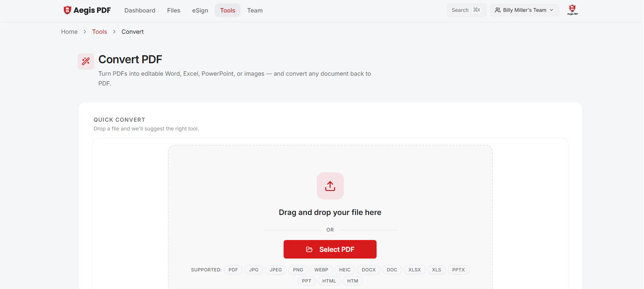Go to Home breadcrumb link

tap(69, 32)
